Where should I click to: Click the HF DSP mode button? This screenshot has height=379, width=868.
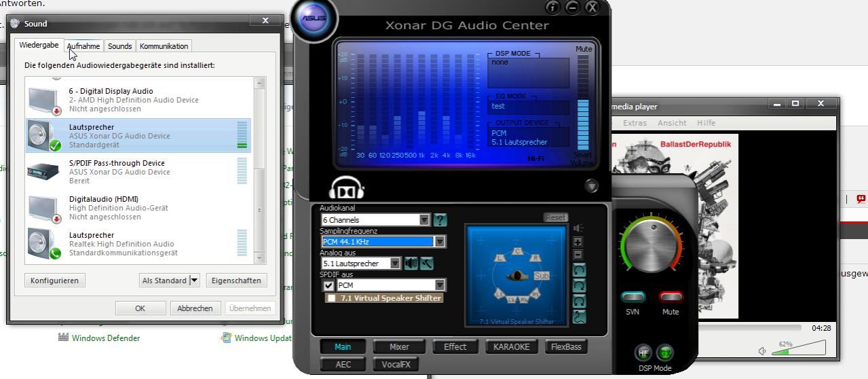(x=643, y=353)
